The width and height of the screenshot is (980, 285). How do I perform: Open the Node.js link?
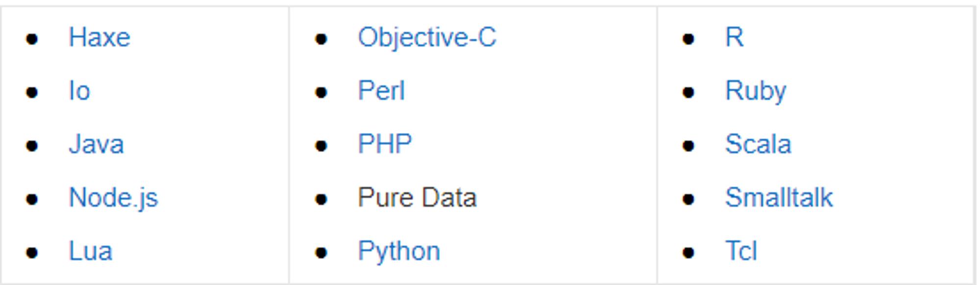113,198
